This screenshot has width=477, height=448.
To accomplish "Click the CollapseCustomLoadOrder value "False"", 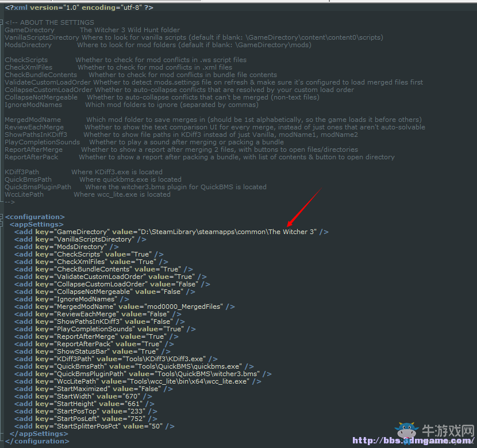I will (186, 284).
